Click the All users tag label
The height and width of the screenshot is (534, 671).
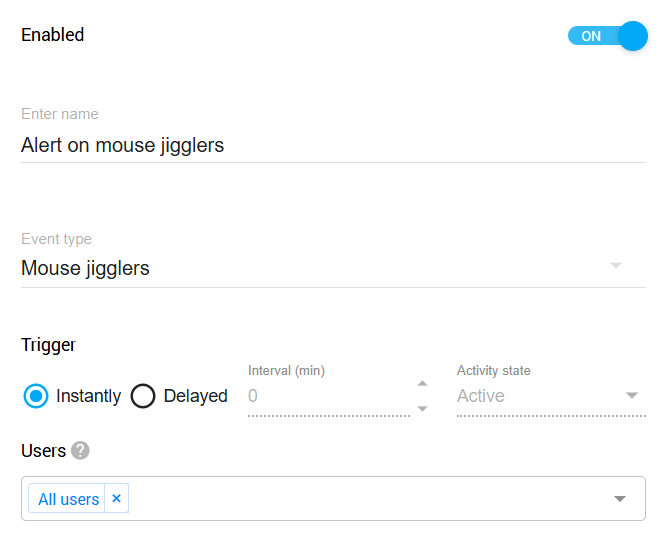[68, 499]
